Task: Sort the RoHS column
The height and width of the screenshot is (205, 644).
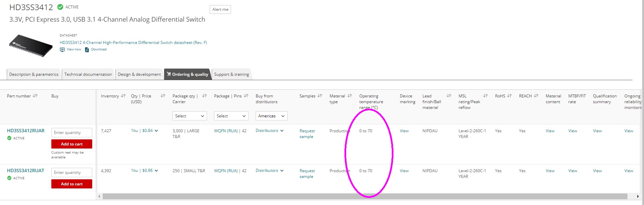Action: coord(509,96)
